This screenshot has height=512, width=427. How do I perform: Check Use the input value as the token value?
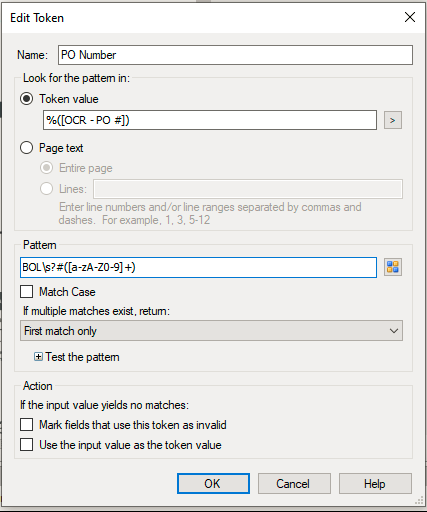(x=27, y=445)
